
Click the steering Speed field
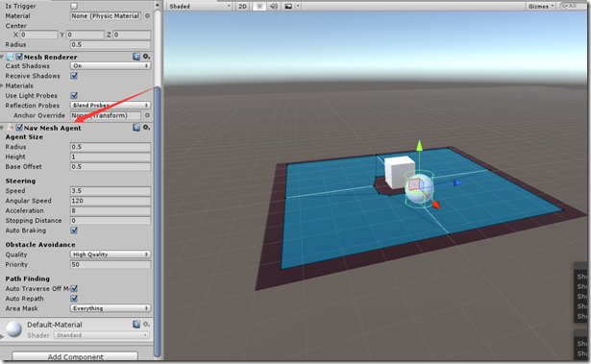111,191
